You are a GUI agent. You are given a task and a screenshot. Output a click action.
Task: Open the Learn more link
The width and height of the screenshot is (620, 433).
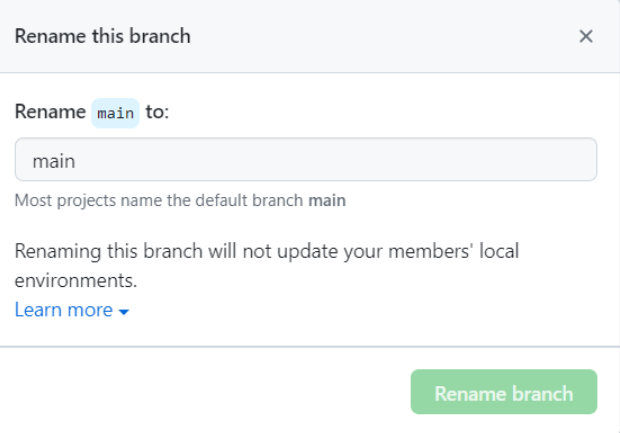[64, 310]
